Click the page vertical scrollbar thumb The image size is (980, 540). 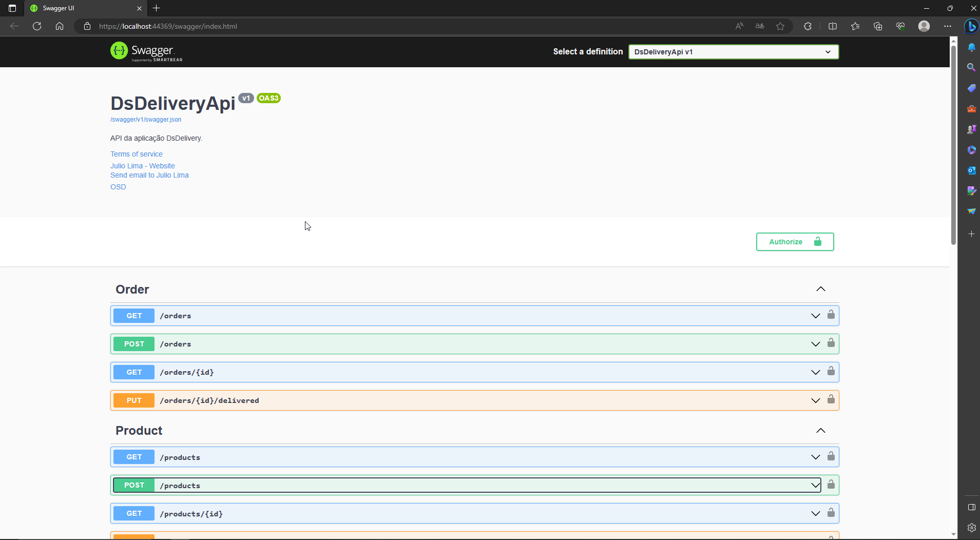953,145
